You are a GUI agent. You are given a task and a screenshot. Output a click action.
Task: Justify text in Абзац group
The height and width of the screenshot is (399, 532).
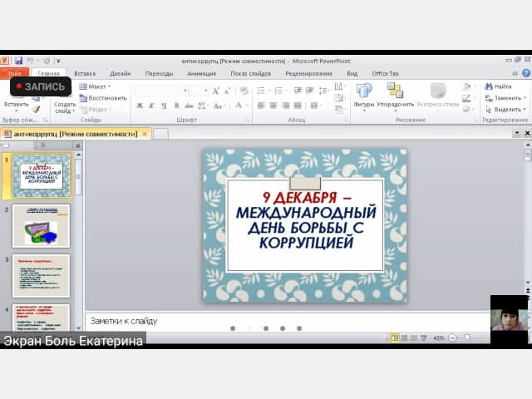[x=298, y=106]
